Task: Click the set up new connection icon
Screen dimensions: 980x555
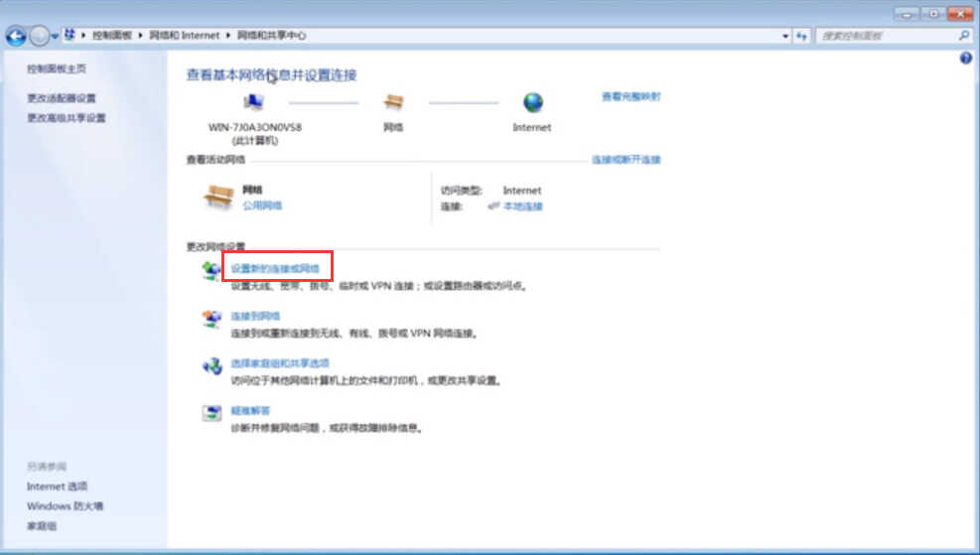Action: (211, 271)
